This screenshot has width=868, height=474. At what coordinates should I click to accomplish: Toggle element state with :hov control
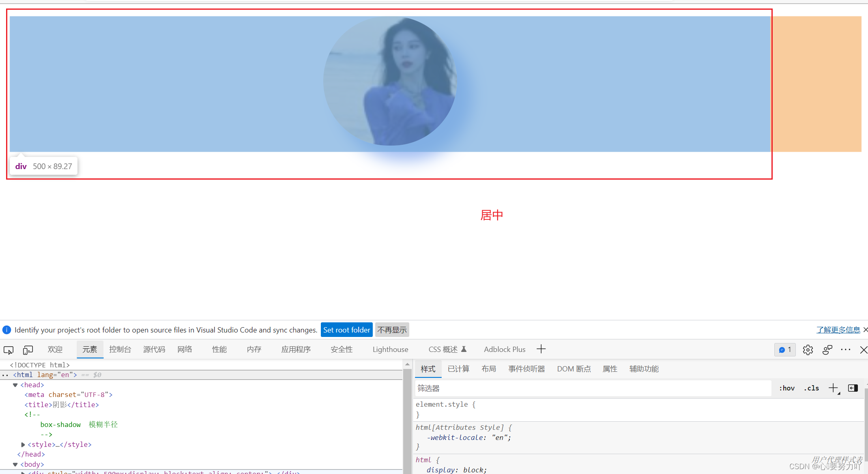(786, 388)
